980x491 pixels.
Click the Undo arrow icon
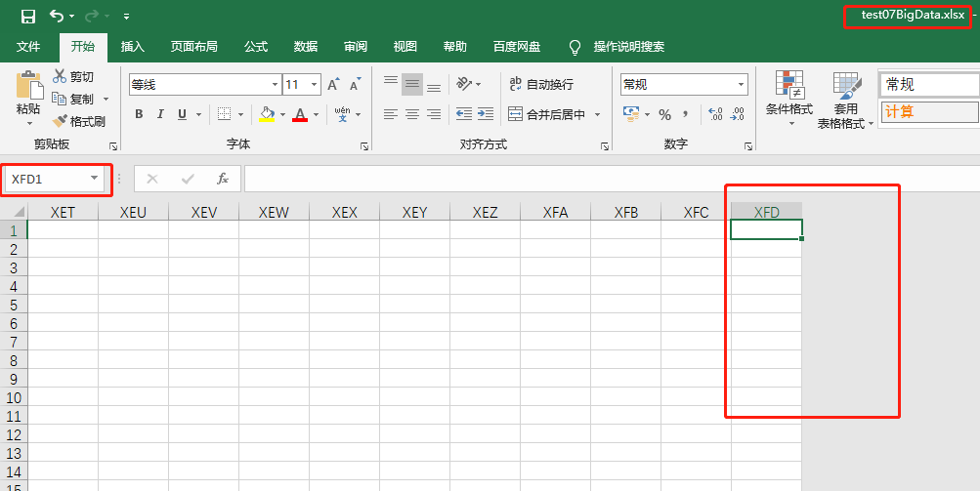[x=57, y=16]
